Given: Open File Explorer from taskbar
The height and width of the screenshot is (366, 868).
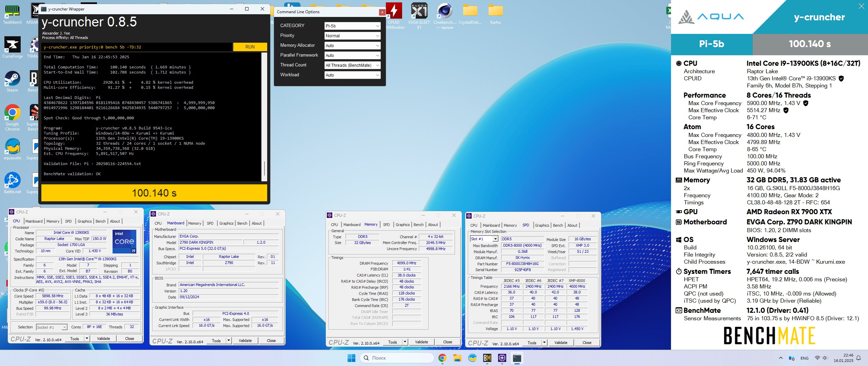Looking at the screenshot, I should [x=457, y=358].
